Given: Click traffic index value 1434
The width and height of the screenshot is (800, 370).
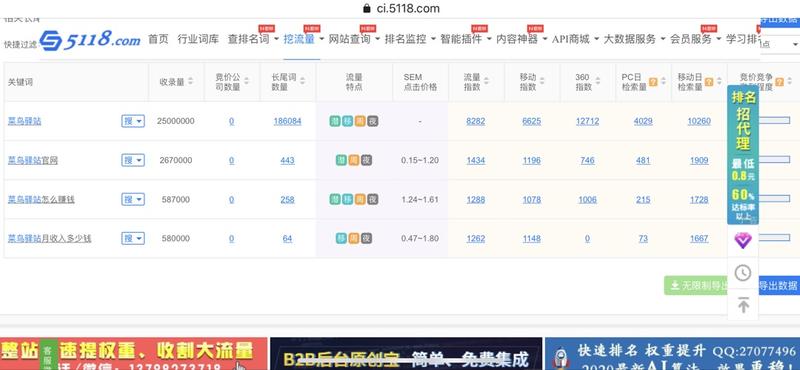Looking at the screenshot, I should point(476,160).
